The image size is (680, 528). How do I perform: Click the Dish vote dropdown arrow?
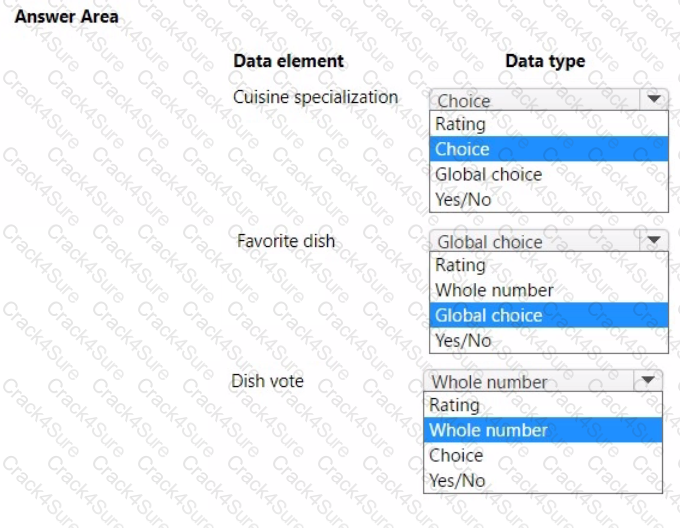click(x=648, y=380)
